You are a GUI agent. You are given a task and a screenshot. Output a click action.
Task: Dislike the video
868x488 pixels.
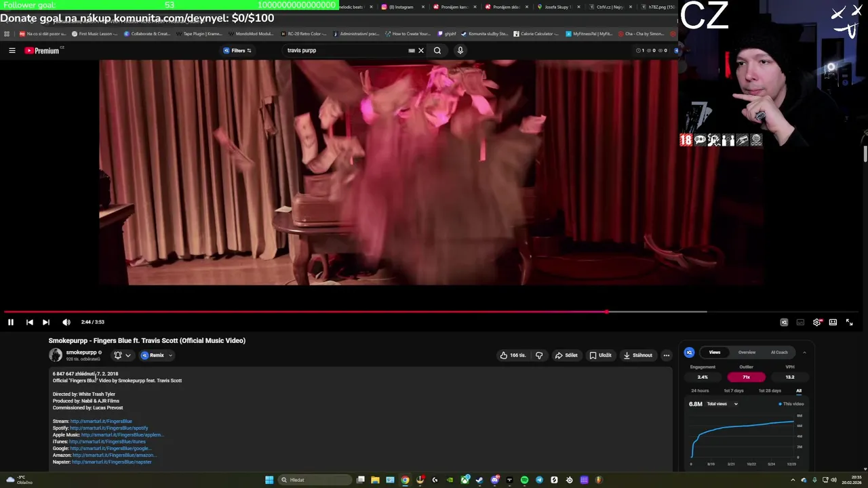(x=539, y=355)
